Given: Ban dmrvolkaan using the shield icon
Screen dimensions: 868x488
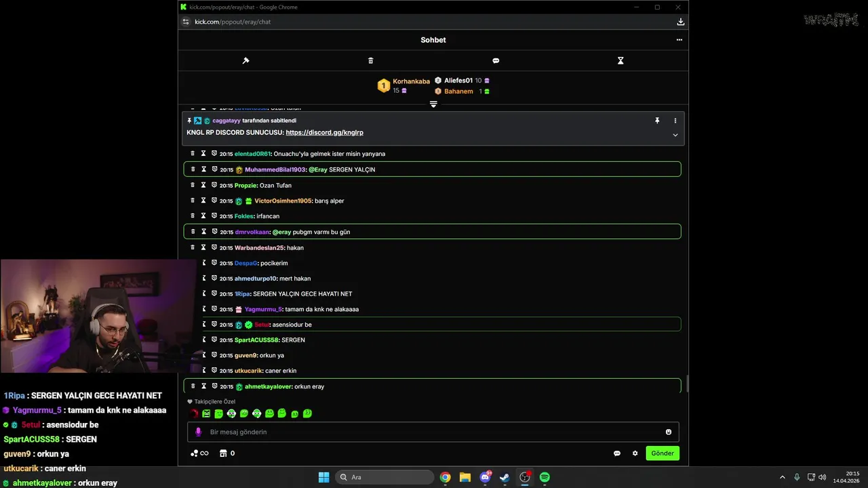Looking at the screenshot, I should point(214,232).
